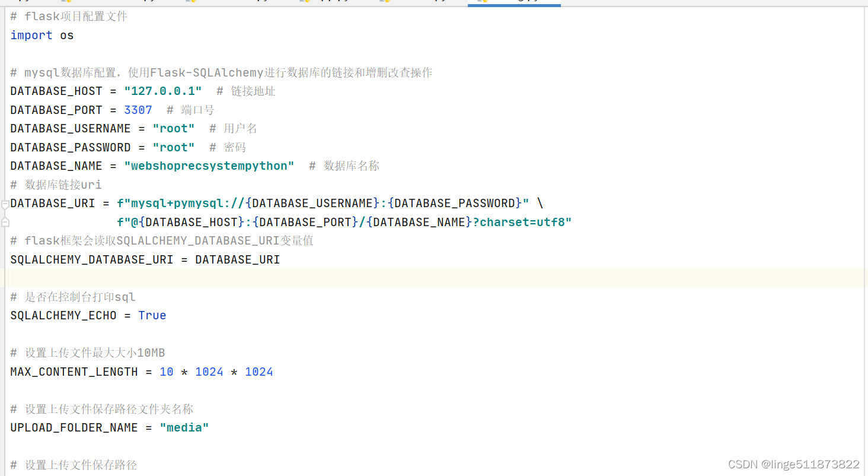Click the comment '# 链接地址'
This screenshot has width=868, height=476.
point(246,91)
